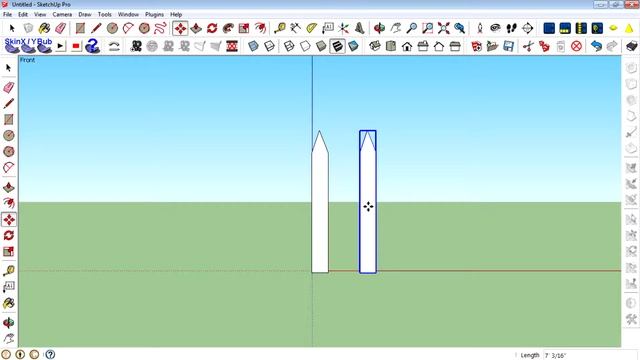Select the Position Camera tool

pyautogui.click(x=480, y=28)
